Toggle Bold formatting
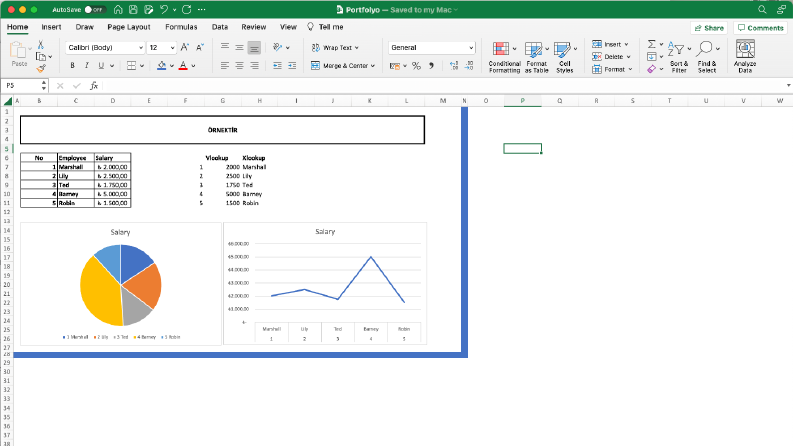 click(72, 66)
